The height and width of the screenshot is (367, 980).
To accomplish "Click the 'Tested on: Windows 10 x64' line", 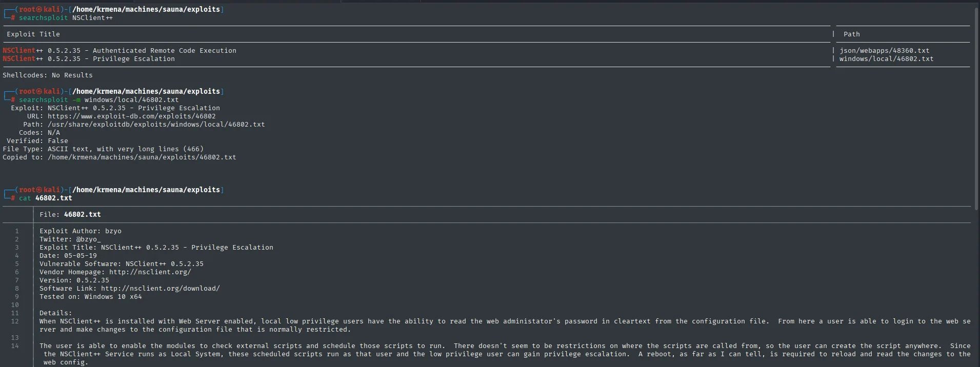I will pos(91,297).
